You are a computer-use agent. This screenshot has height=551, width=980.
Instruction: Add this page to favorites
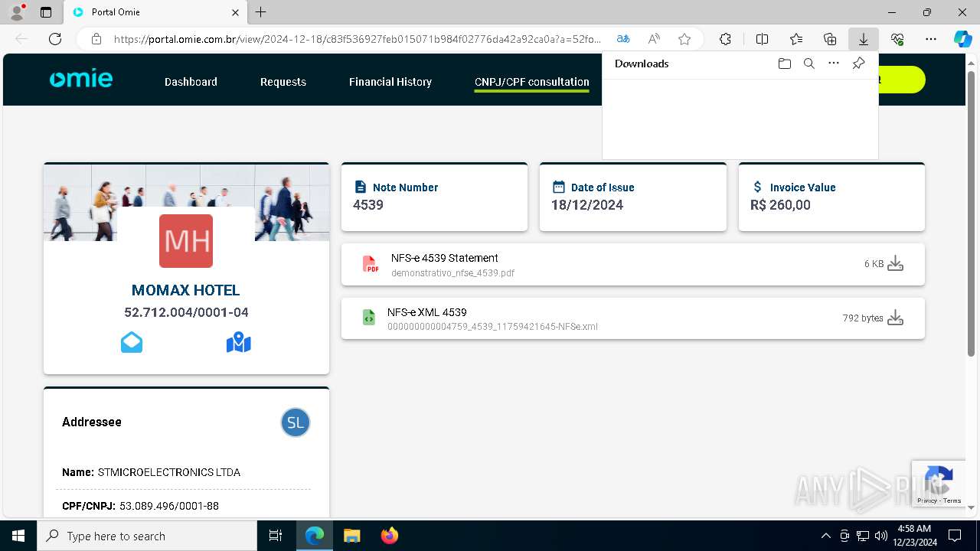(684, 39)
